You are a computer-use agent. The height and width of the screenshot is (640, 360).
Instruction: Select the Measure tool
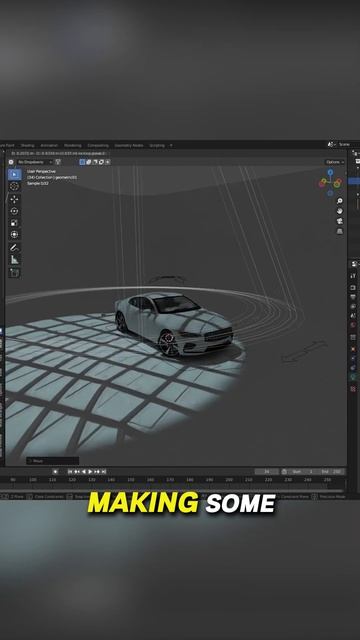point(15,260)
